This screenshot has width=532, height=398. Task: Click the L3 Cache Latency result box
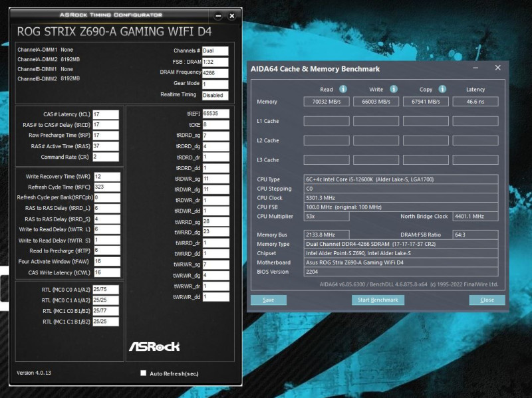pyautogui.click(x=475, y=159)
